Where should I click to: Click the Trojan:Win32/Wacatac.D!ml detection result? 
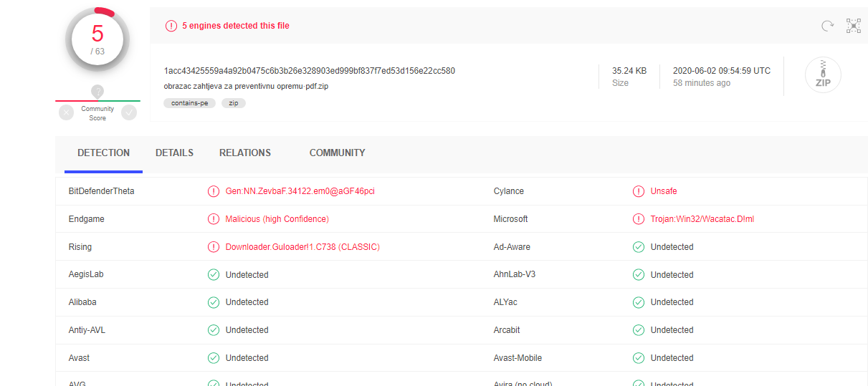click(x=702, y=219)
